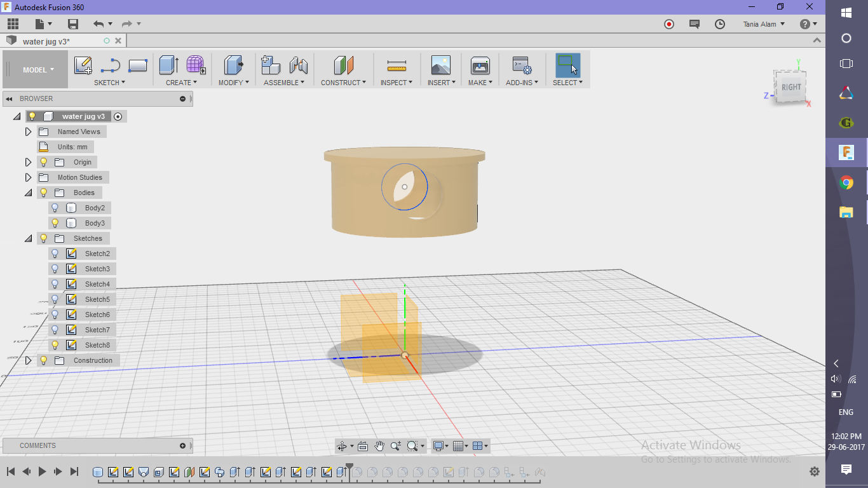
Task: Toggle visibility bulb of Origin folder
Action: (x=44, y=162)
